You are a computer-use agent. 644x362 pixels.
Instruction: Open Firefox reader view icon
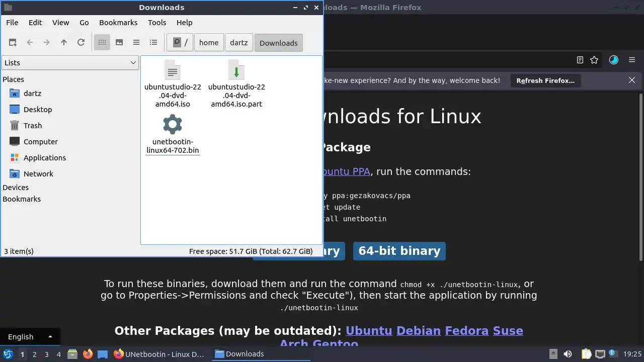tap(580, 60)
